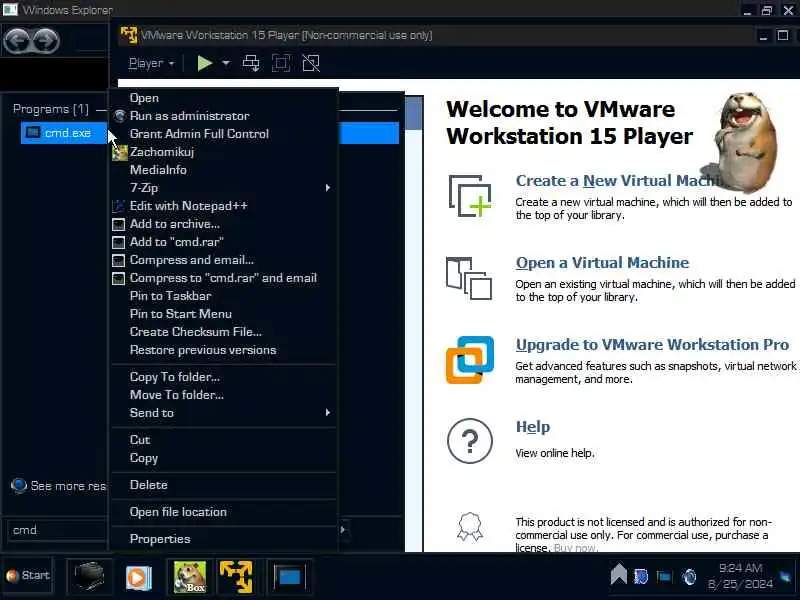Click Enter full screen mode toolbar icon
The height and width of the screenshot is (600, 800).
click(x=281, y=63)
